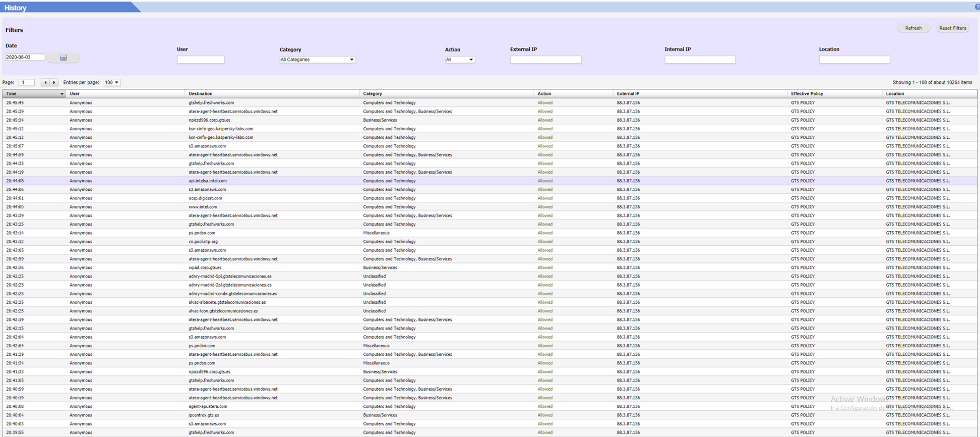The image size is (980, 437).
Task: Select the cn.pool.ntp.org destination cell
Action: [203, 242]
